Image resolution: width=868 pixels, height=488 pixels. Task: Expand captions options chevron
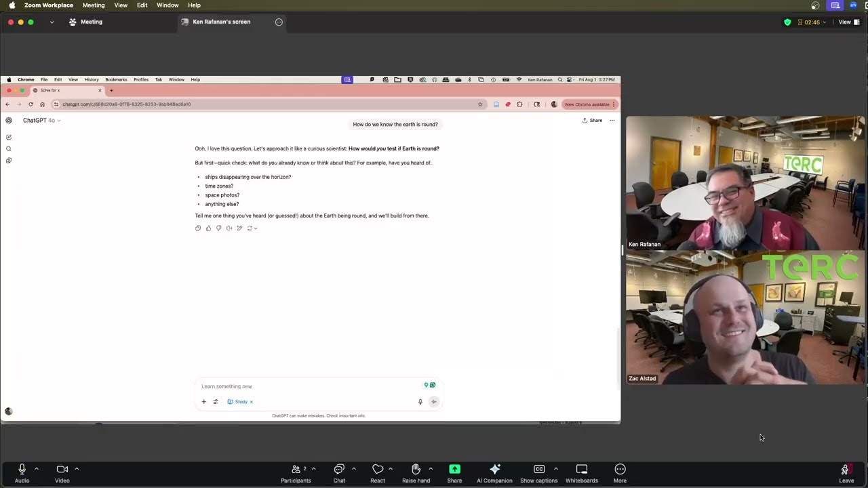[x=555, y=468]
